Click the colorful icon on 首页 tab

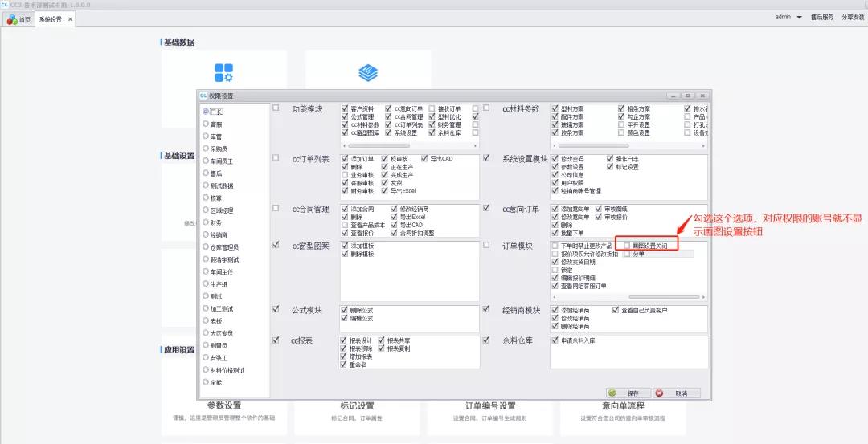point(12,19)
